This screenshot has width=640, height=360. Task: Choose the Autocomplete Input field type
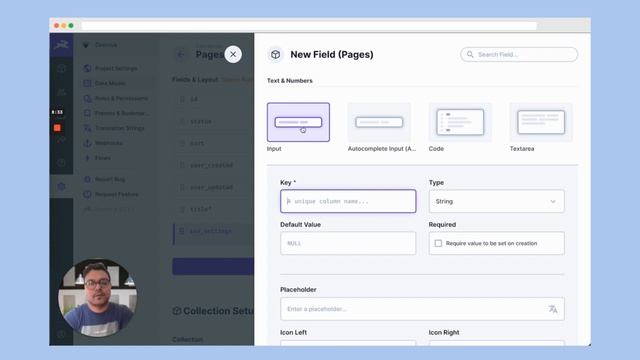[x=379, y=122]
